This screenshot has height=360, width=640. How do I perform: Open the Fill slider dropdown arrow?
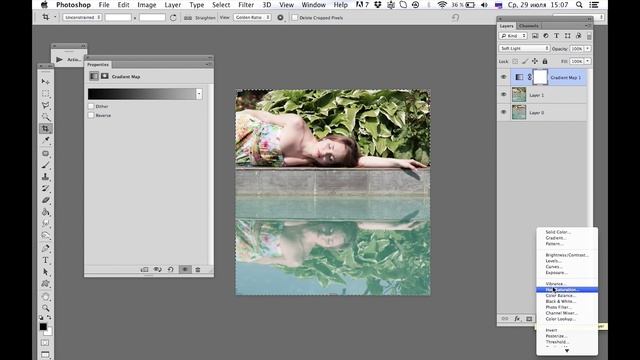(x=588, y=61)
